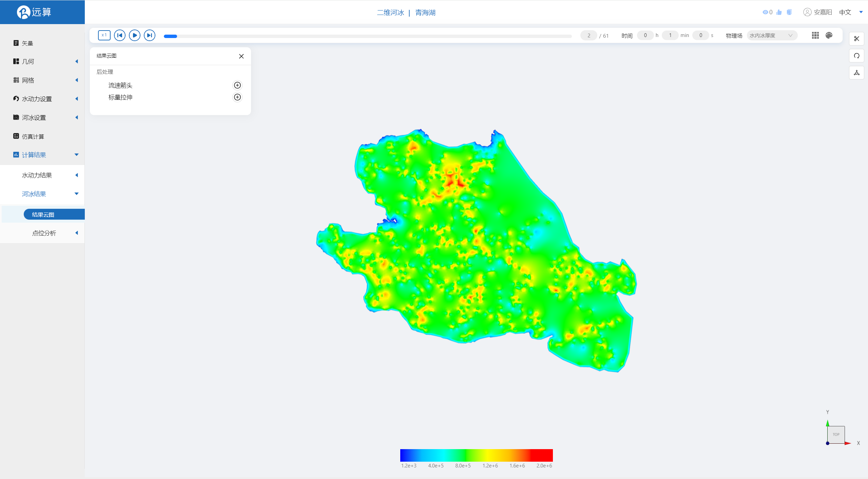Open the 中文 language dropdown
Image resolution: width=868 pixels, height=479 pixels.
tap(851, 12)
